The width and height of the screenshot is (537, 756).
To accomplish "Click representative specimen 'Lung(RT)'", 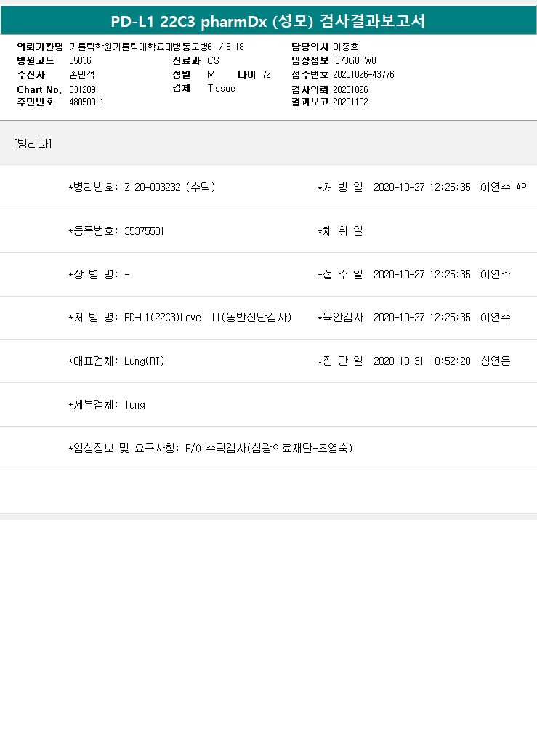I will click(x=144, y=361).
